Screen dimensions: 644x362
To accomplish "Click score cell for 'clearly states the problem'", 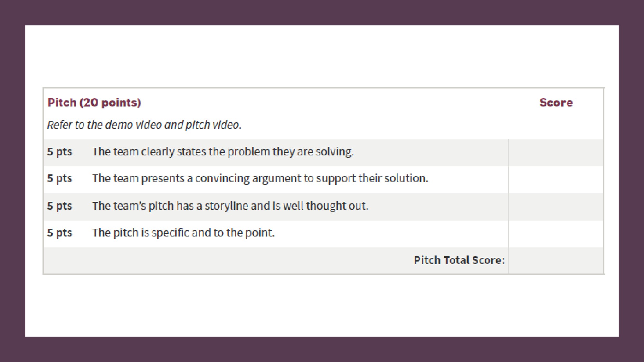I will pos(556,153).
